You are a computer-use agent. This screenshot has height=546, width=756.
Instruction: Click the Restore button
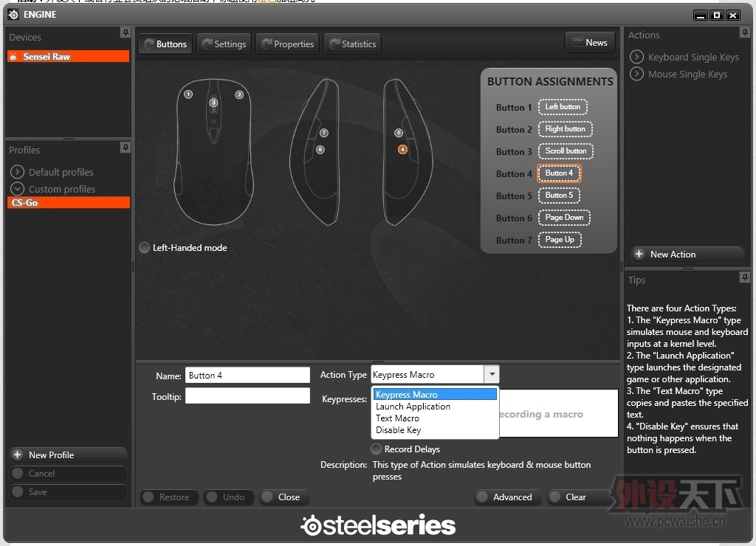(x=169, y=497)
